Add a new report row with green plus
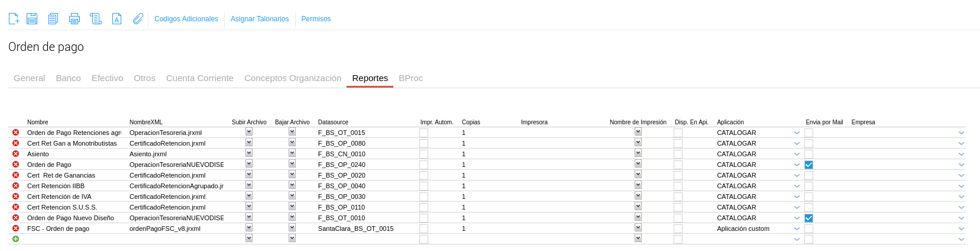This screenshot has height=251, width=980. tap(16, 239)
